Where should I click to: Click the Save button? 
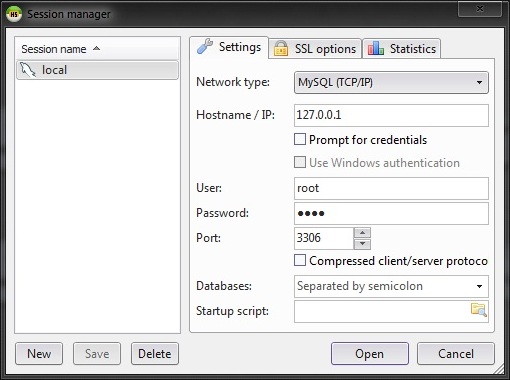point(97,354)
